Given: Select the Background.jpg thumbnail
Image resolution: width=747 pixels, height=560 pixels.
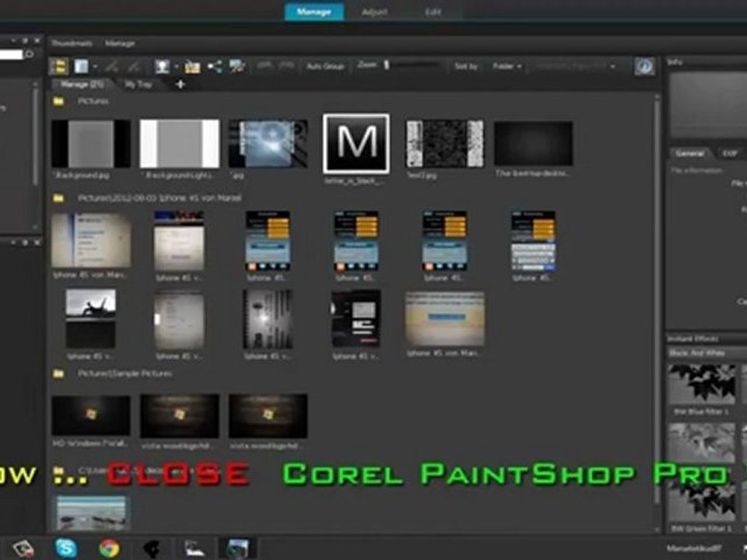Looking at the screenshot, I should (x=91, y=144).
